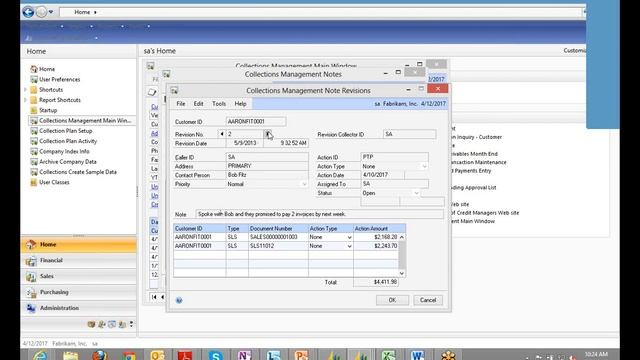Click the Home icon in navigation tree

(34, 69)
